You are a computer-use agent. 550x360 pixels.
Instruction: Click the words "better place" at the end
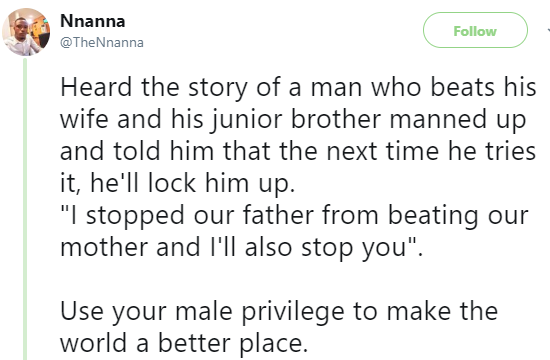tap(232, 343)
